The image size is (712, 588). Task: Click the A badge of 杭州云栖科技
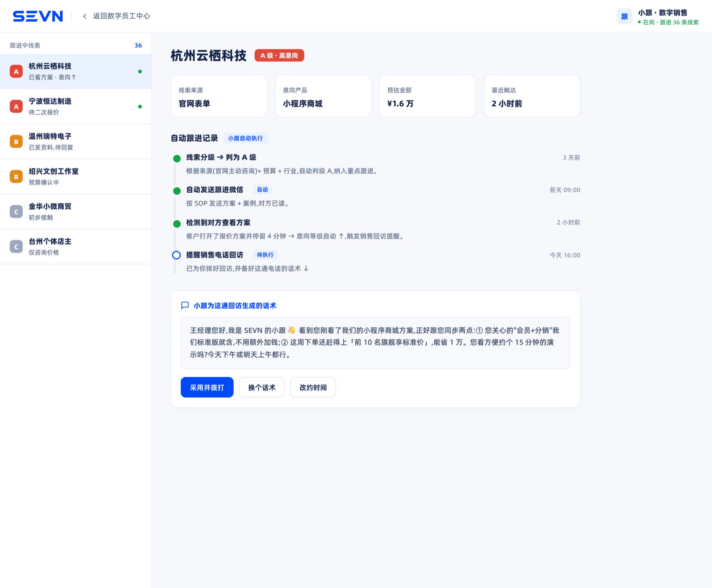16,72
